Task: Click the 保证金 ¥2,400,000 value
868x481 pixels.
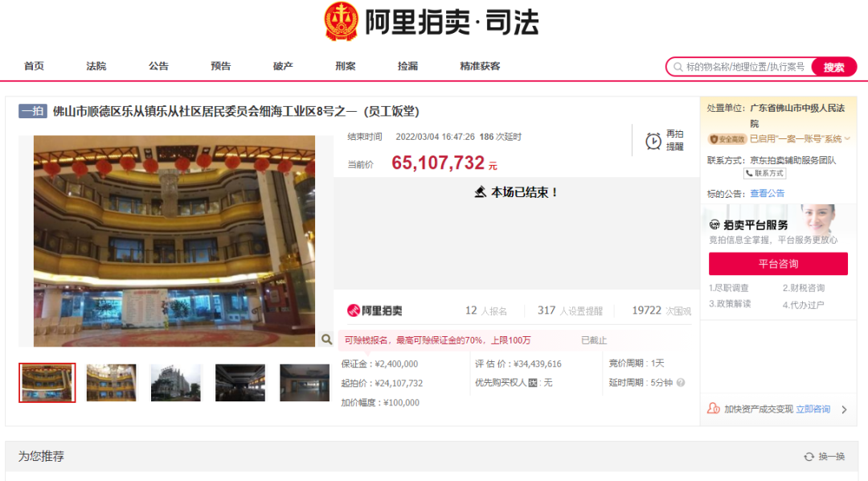Action: pyautogui.click(x=396, y=364)
